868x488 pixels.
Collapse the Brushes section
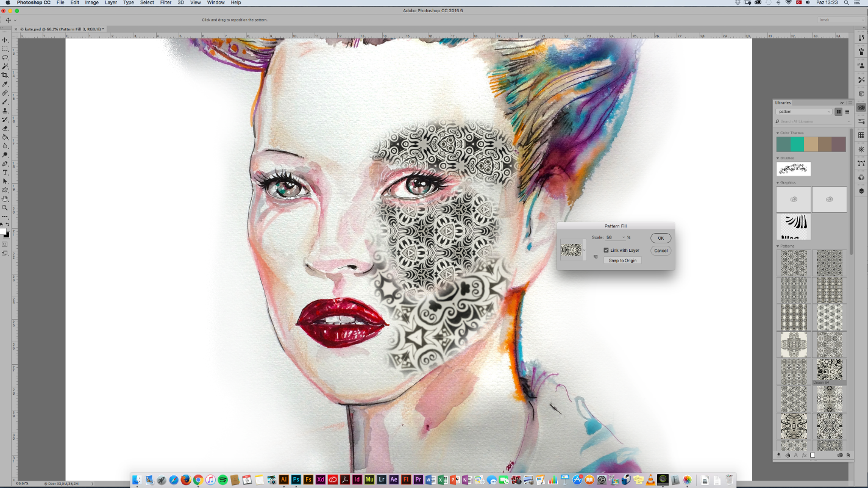[x=778, y=158]
